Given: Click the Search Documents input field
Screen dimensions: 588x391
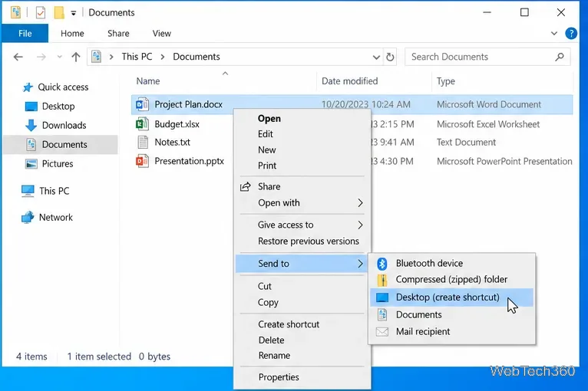Looking at the screenshot, I should 487,57.
